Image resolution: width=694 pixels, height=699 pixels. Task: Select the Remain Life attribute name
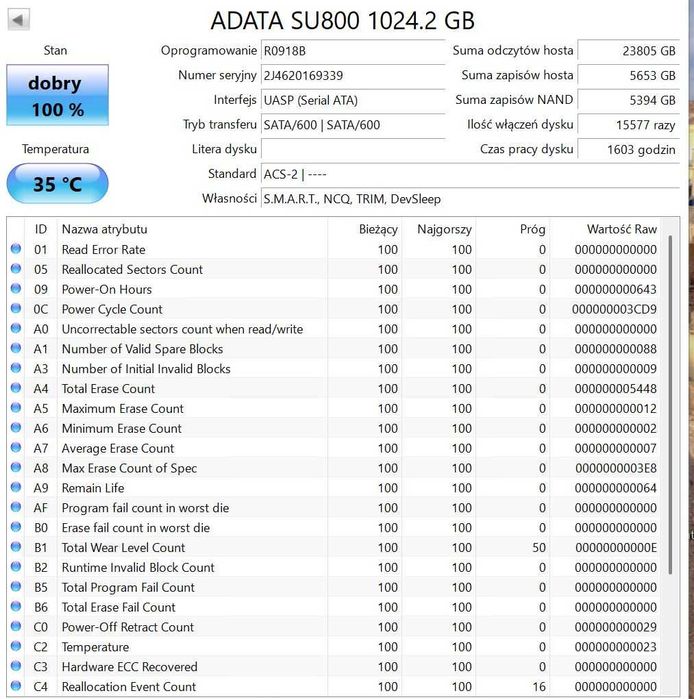(93, 488)
